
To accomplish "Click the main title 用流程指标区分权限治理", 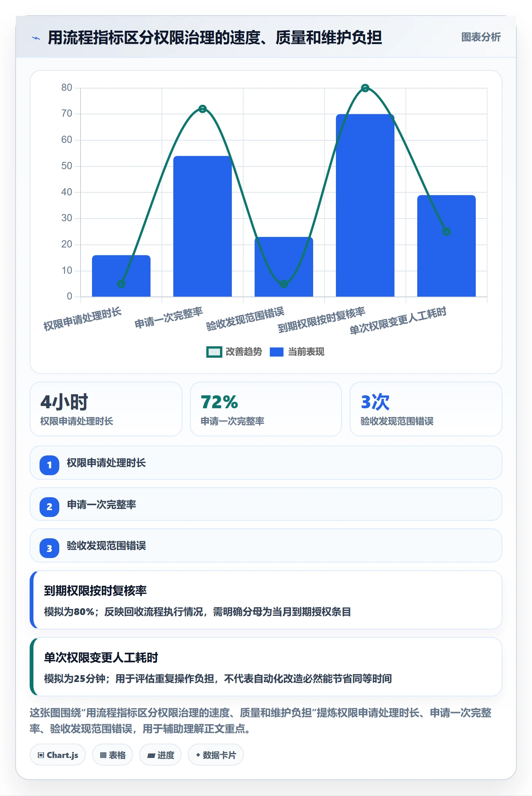I will [215, 38].
